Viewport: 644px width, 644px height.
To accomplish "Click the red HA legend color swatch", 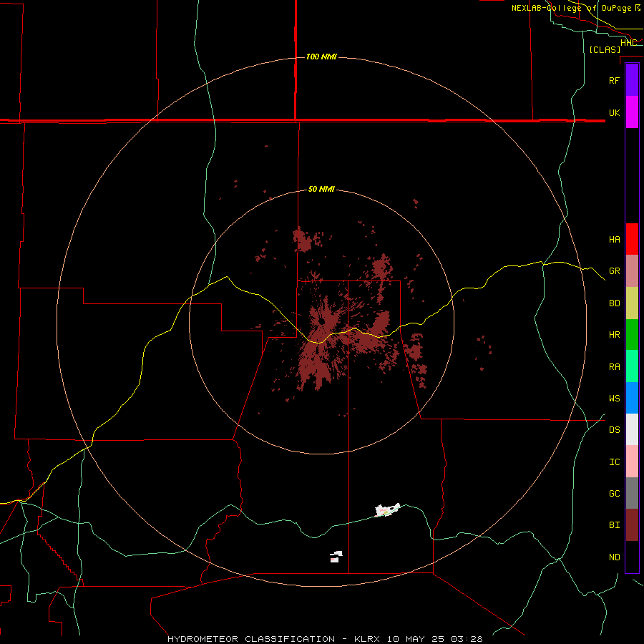I will click(632, 239).
